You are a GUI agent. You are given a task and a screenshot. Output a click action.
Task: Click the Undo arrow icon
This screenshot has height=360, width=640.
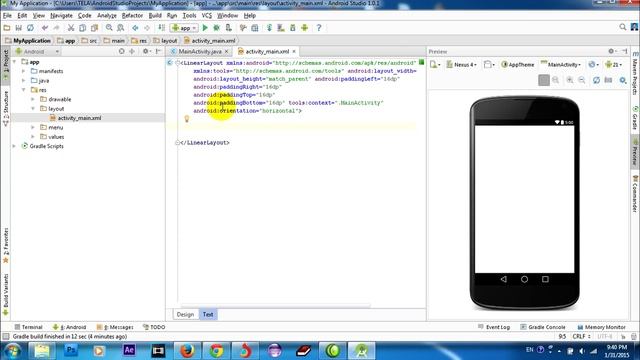(45, 28)
